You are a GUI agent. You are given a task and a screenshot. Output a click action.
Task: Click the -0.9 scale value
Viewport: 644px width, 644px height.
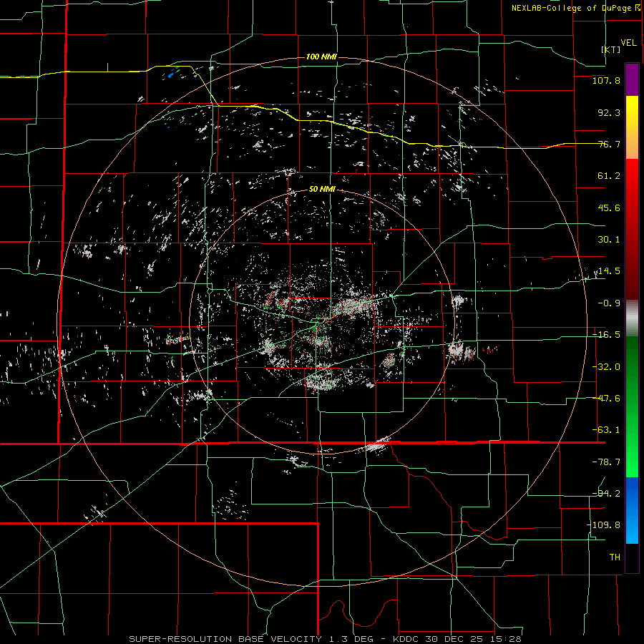[609, 303]
